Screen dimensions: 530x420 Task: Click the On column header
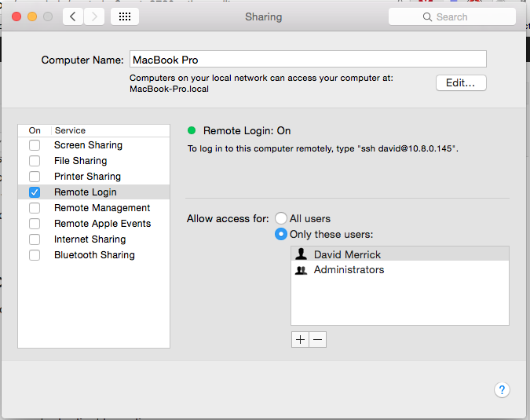coord(35,130)
